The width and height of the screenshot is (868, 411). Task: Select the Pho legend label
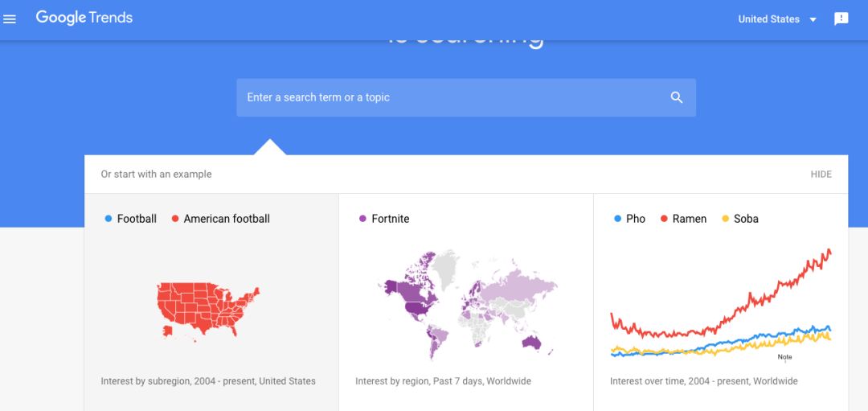[x=635, y=219]
